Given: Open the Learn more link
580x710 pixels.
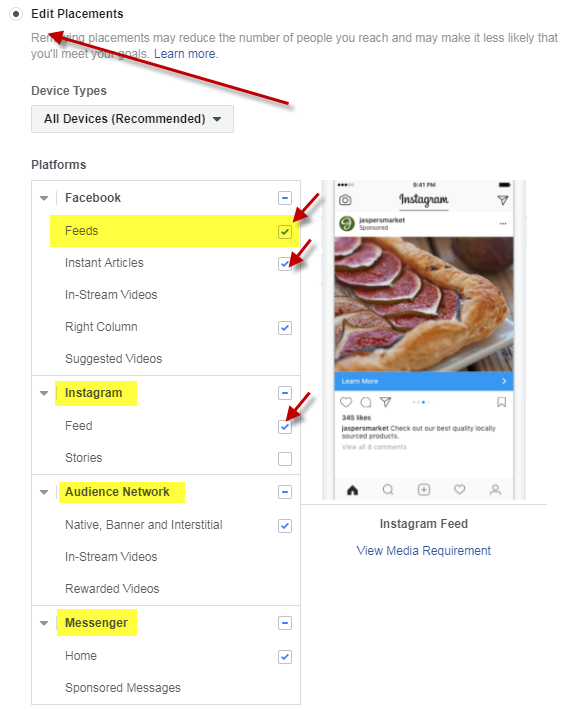Looking at the screenshot, I should (186, 54).
